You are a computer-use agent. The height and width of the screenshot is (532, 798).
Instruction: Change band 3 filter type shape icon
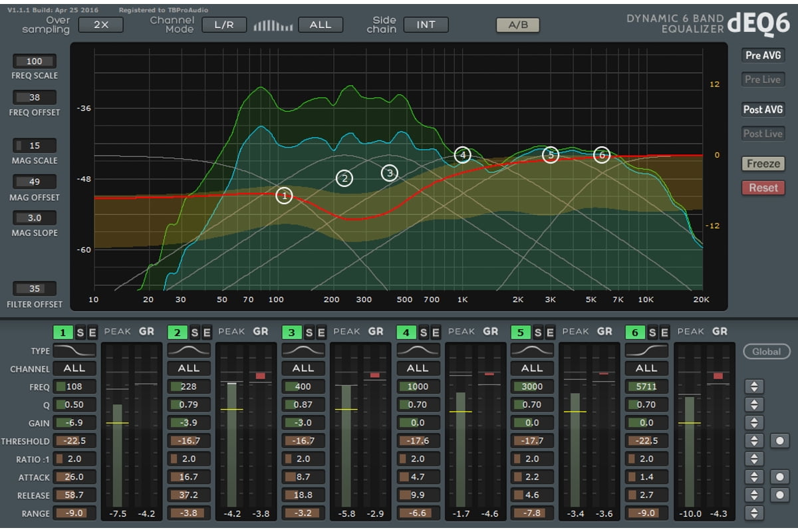pyautogui.click(x=303, y=350)
